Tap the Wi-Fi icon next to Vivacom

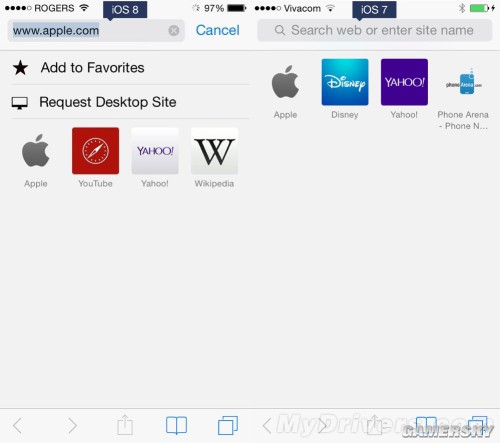[x=330, y=8]
